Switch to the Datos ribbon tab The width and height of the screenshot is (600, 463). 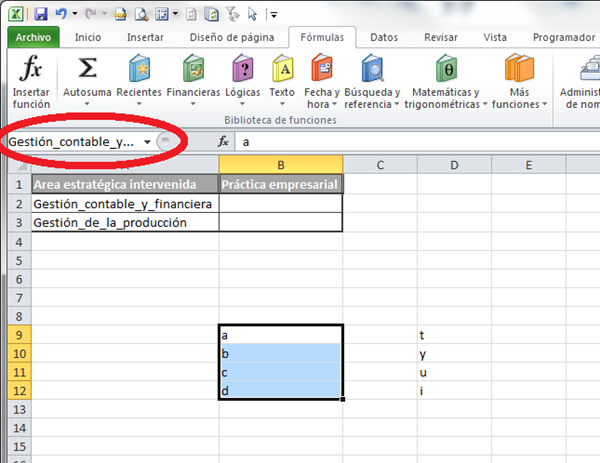point(383,37)
